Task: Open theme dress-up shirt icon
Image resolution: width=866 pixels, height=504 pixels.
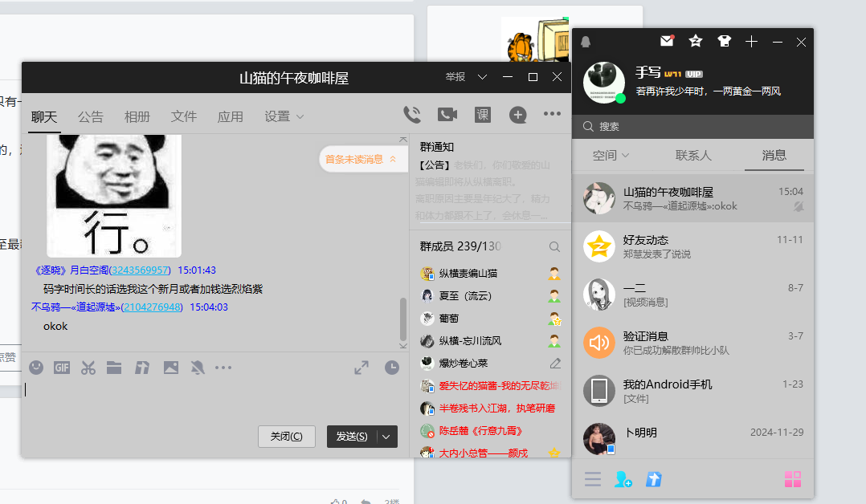Action: [x=724, y=41]
